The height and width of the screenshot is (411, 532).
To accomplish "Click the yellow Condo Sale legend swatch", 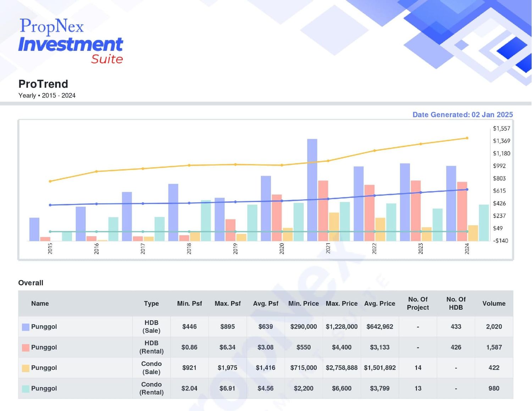I will point(26,368).
